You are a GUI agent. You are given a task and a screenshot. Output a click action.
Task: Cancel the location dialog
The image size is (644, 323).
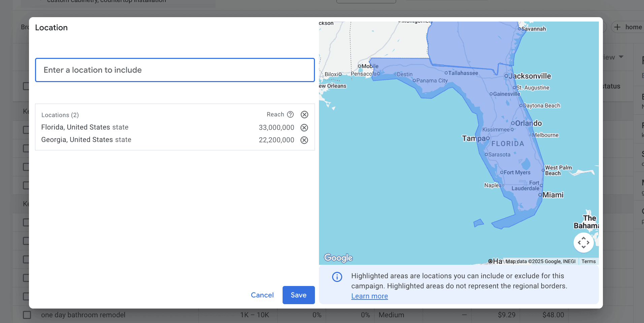(262, 295)
